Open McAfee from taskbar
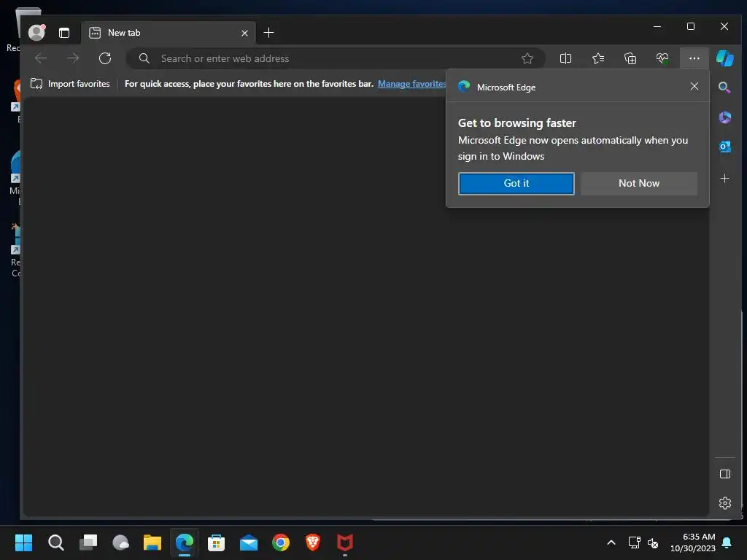Viewport: 747px width, 560px height. (345, 542)
